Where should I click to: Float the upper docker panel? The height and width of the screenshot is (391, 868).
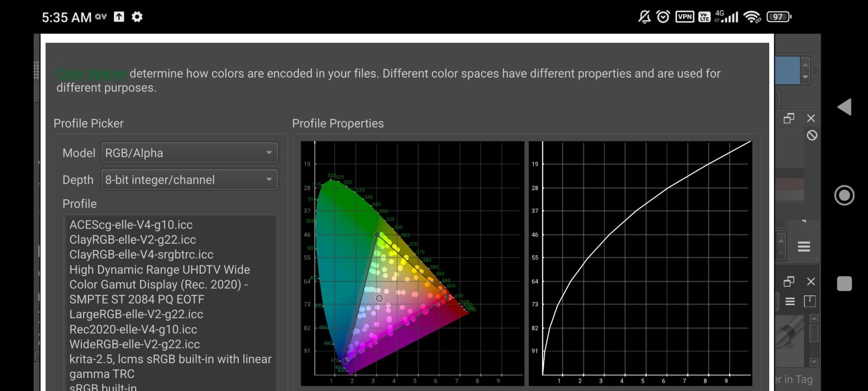(x=789, y=118)
